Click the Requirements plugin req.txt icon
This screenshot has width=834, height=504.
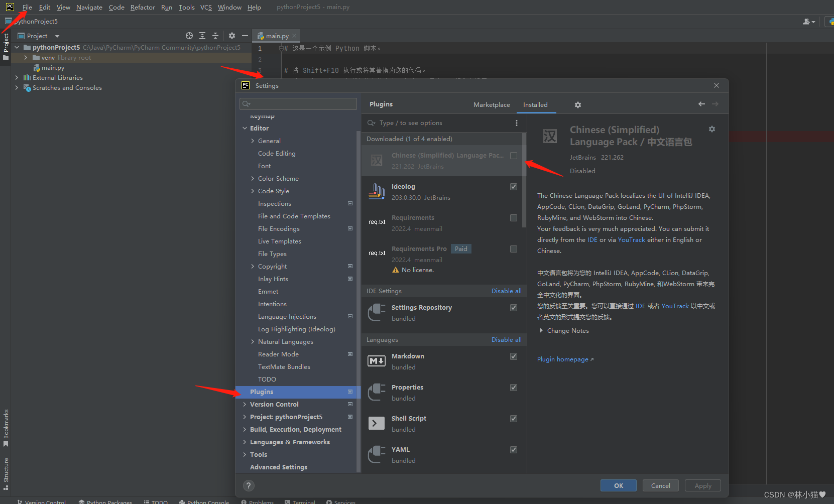[x=377, y=222]
